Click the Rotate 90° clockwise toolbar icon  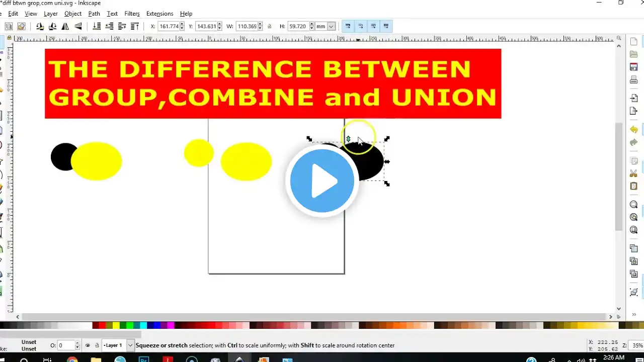pos(52,26)
